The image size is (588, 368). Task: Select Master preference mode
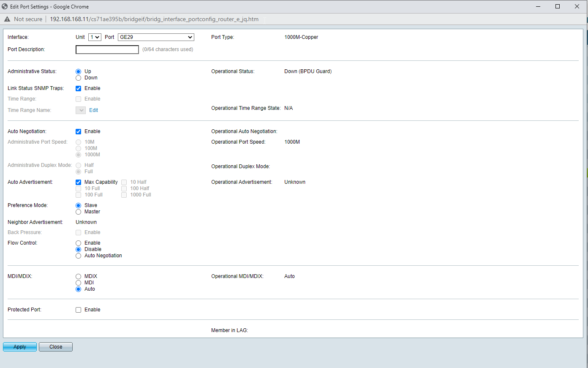(79, 212)
